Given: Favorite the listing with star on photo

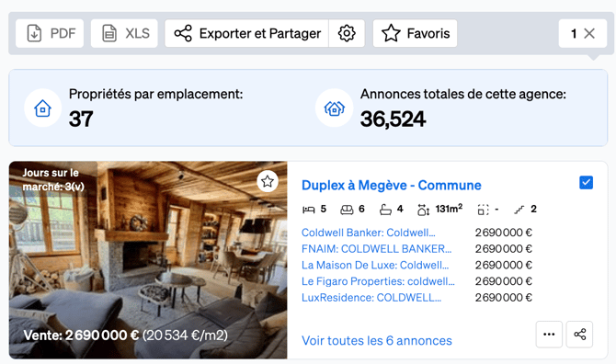Looking at the screenshot, I should coord(268,181).
